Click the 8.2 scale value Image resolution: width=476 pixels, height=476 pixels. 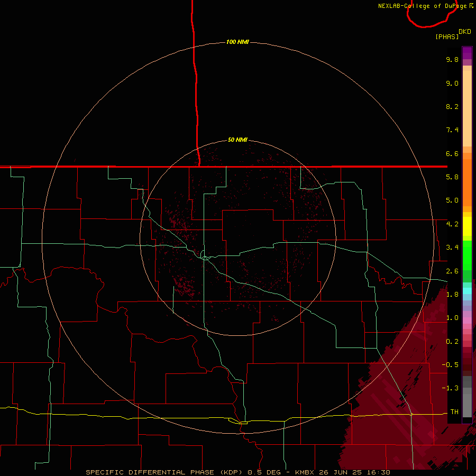(x=452, y=106)
